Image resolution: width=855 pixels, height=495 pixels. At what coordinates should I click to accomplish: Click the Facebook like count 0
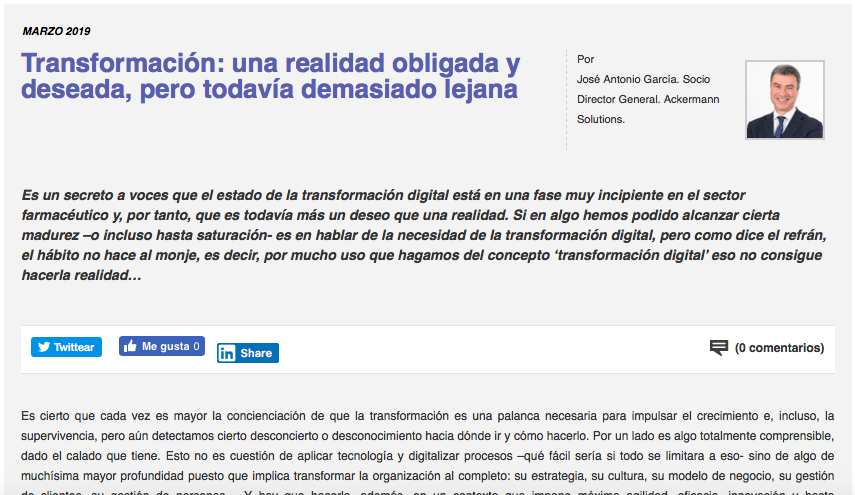point(197,347)
